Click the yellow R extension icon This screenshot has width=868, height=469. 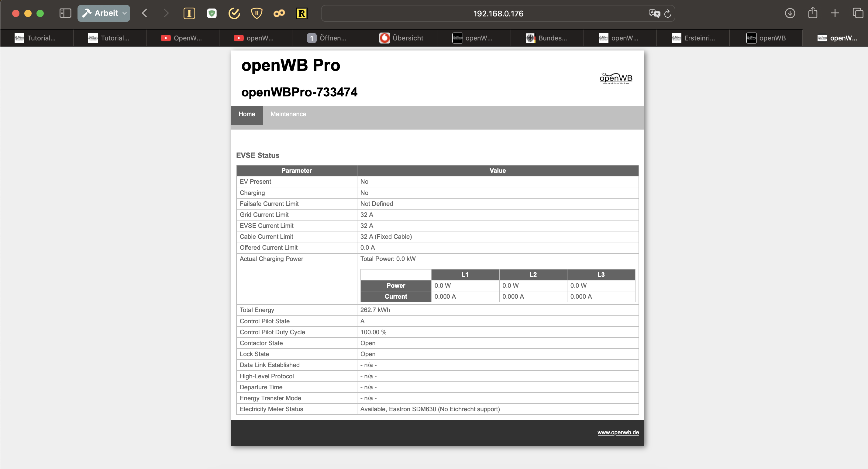pos(301,13)
